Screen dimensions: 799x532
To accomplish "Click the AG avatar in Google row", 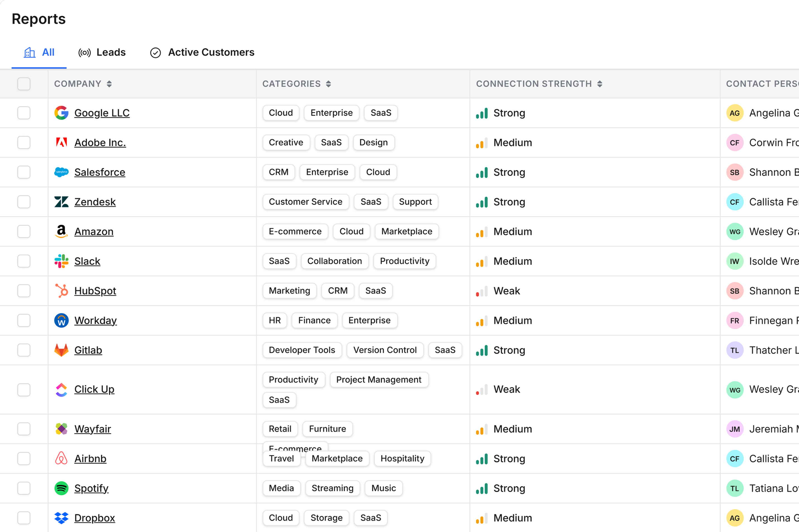I will [x=735, y=113].
